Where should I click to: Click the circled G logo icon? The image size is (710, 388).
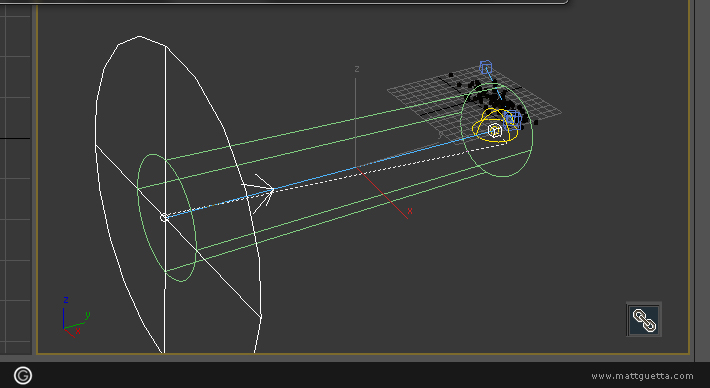23,375
